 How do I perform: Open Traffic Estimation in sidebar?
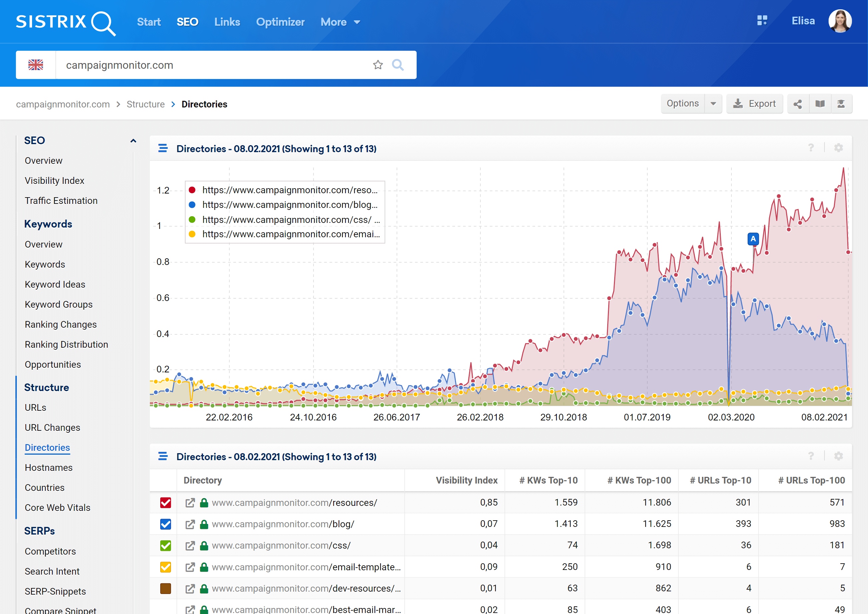(x=61, y=201)
